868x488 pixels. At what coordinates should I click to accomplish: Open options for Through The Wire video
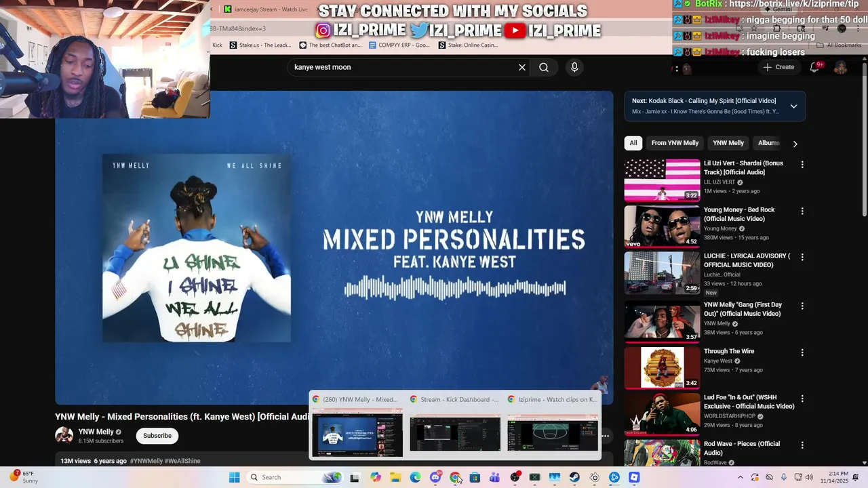click(802, 352)
